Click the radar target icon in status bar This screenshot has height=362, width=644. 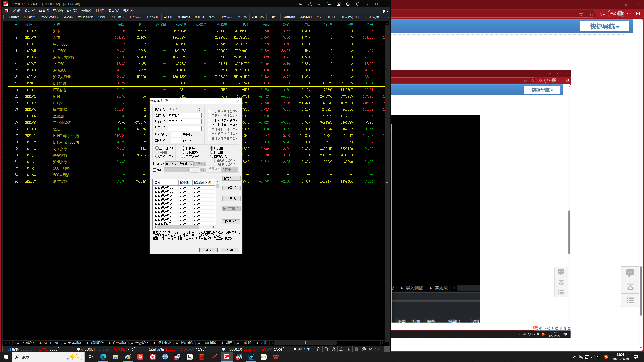pyautogui.click(x=334, y=349)
